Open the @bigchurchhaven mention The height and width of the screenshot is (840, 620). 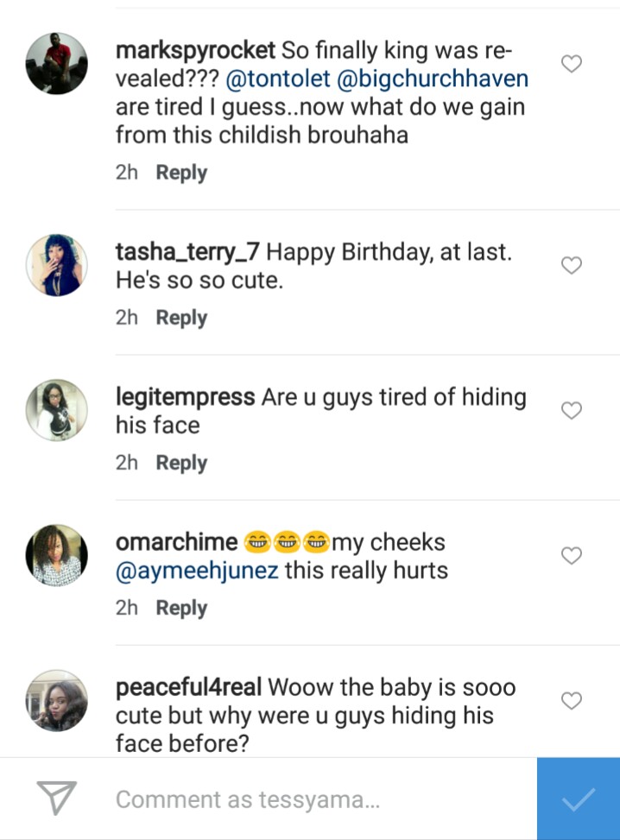(x=449, y=79)
